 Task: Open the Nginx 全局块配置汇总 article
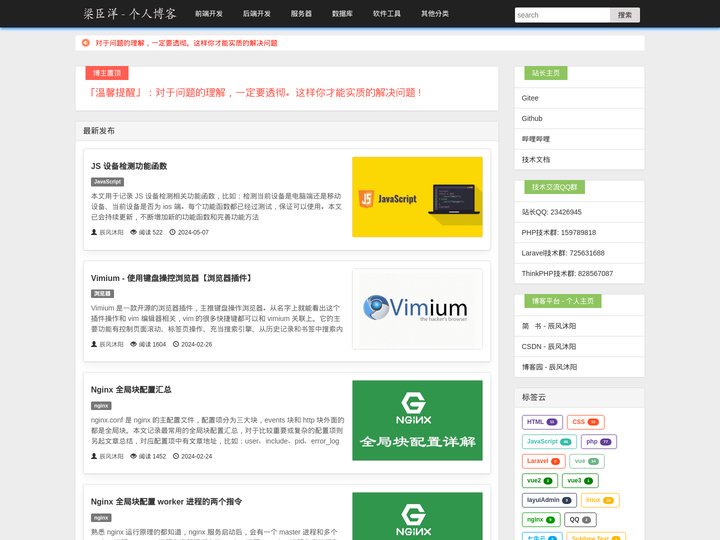pos(131,390)
